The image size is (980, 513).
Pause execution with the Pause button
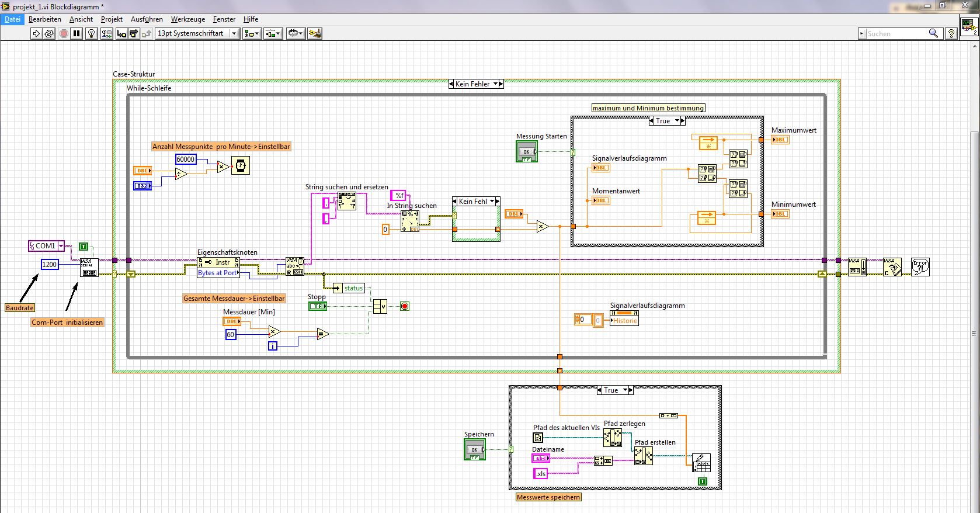pos(77,34)
